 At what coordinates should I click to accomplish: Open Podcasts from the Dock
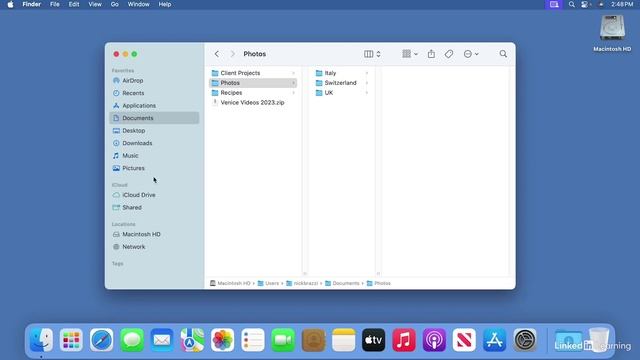coord(434,340)
